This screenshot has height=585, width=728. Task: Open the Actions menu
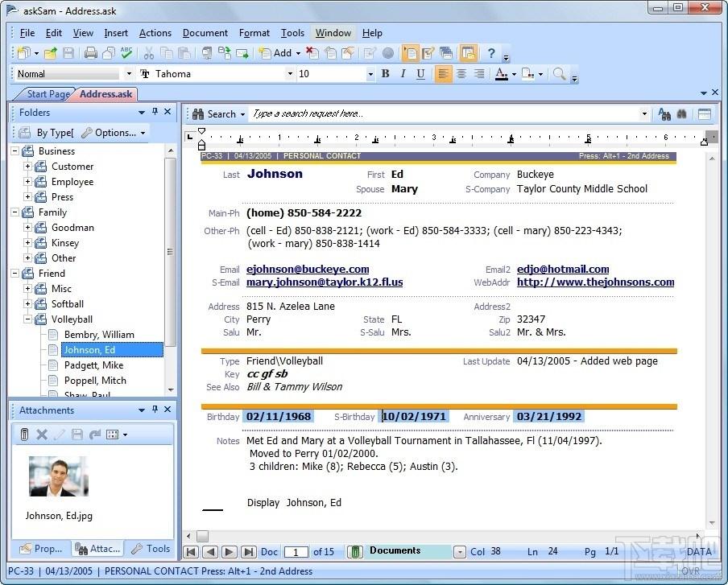point(155,33)
